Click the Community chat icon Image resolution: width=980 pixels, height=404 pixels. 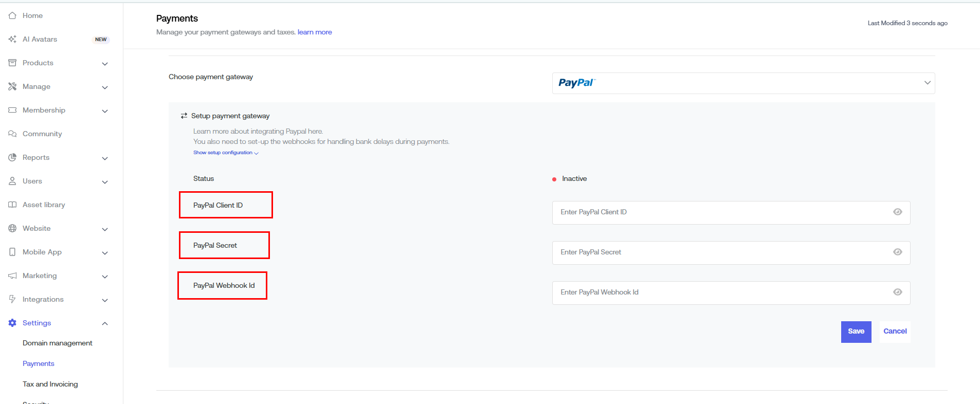point(12,134)
